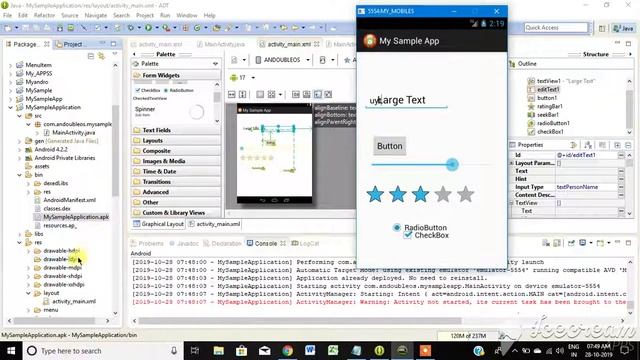Image resolution: width=640 pixels, height=360 pixels.
Task: Expand the Text Fields palette category
Action: coord(176,130)
